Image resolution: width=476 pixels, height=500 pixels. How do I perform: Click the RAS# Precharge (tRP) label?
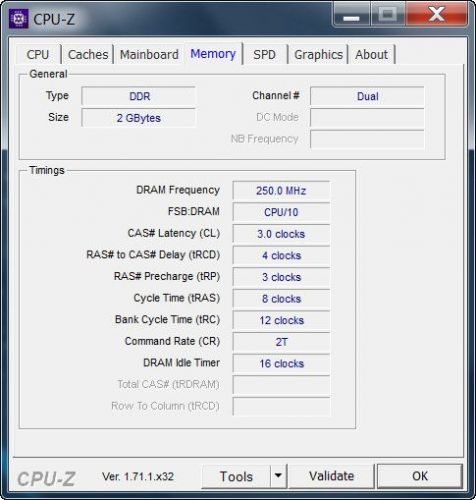pyautogui.click(x=167, y=277)
